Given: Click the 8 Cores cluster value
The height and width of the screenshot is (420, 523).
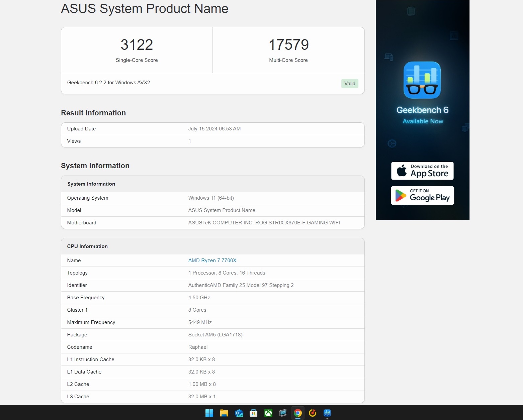Looking at the screenshot, I should pyautogui.click(x=197, y=310).
